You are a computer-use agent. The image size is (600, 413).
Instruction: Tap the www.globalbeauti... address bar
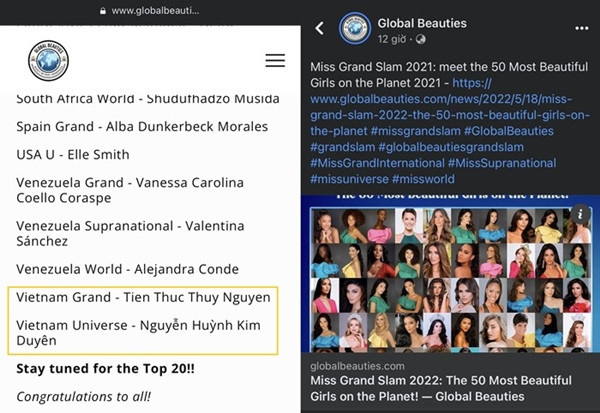point(155,10)
